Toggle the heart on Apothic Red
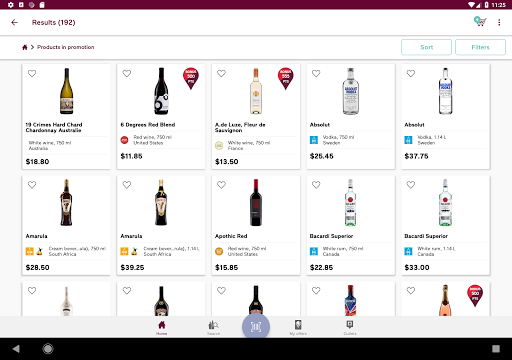 (x=221, y=185)
